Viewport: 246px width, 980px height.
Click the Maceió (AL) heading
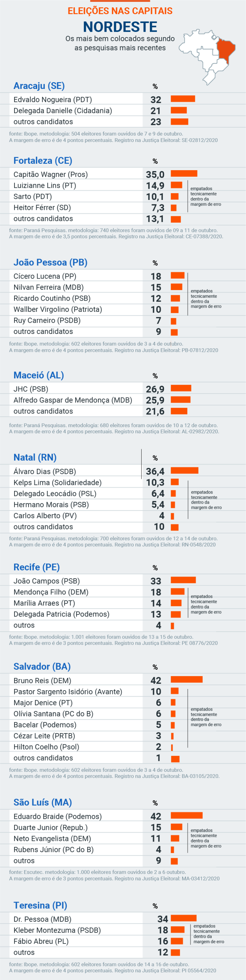(x=38, y=375)
